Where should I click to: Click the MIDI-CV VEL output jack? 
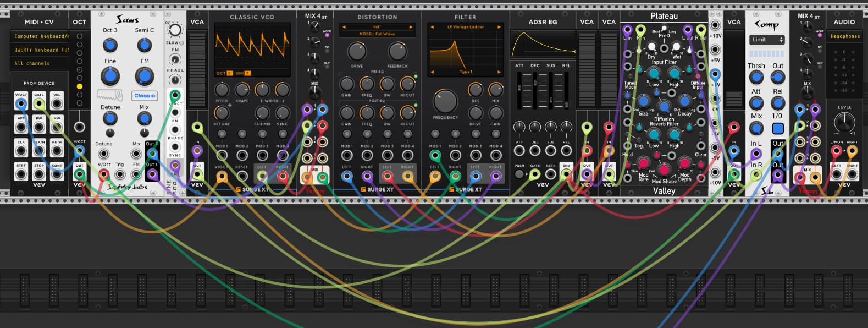57,103
